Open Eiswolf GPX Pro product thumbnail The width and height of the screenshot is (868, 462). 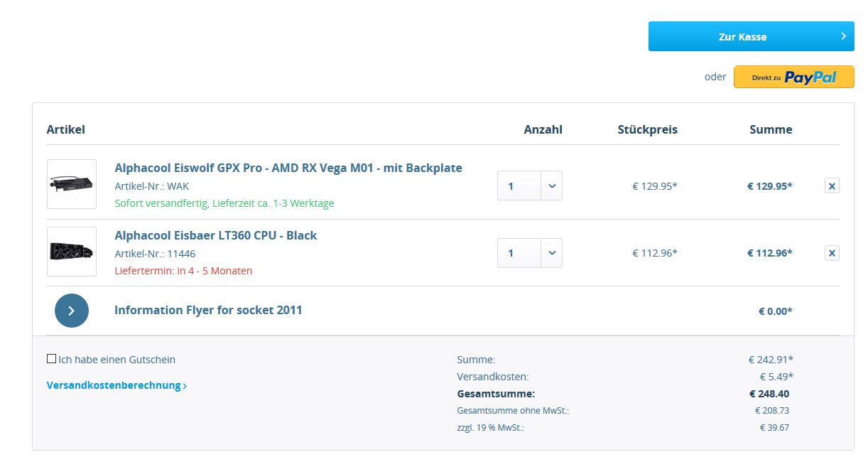72,184
